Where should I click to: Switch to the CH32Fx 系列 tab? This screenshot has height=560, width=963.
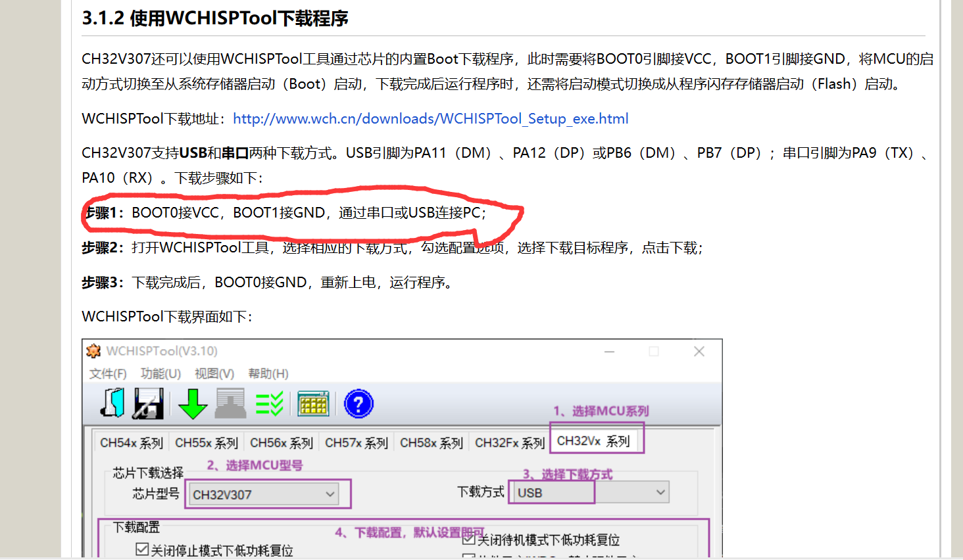pos(509,443)
